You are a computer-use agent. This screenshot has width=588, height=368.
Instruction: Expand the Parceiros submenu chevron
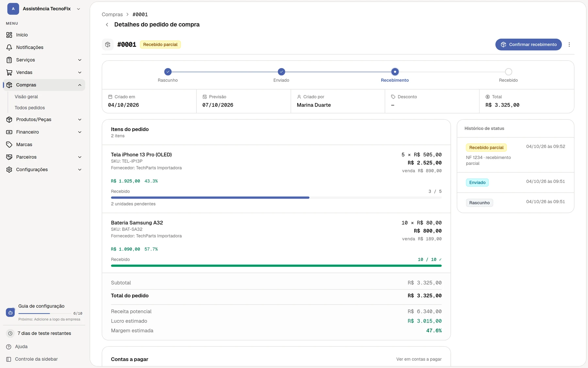click(x=80, y=157)
